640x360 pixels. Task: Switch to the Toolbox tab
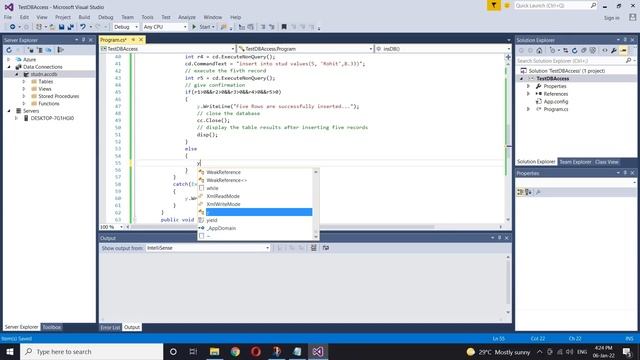(x=51, y=327)
